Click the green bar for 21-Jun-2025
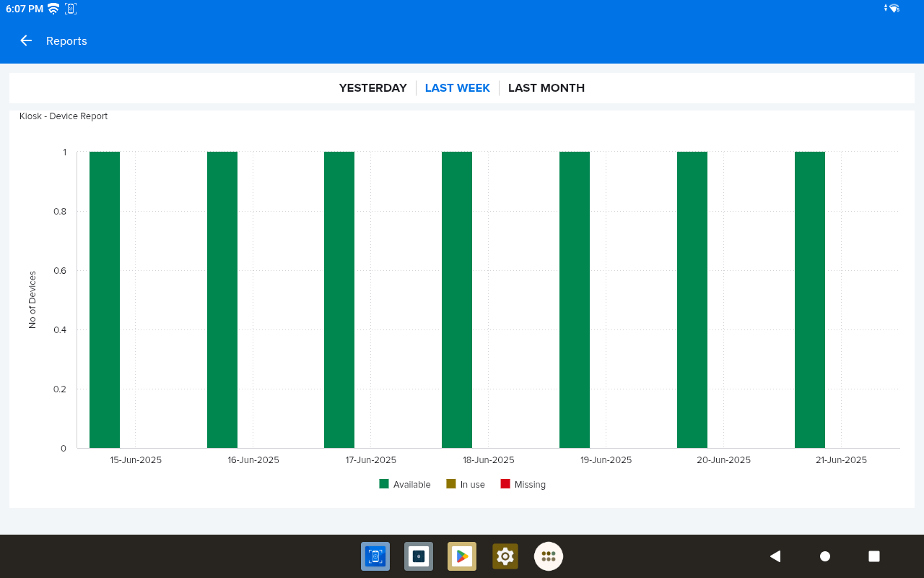This screenshot has height=578, width=924. pos(810,300)
